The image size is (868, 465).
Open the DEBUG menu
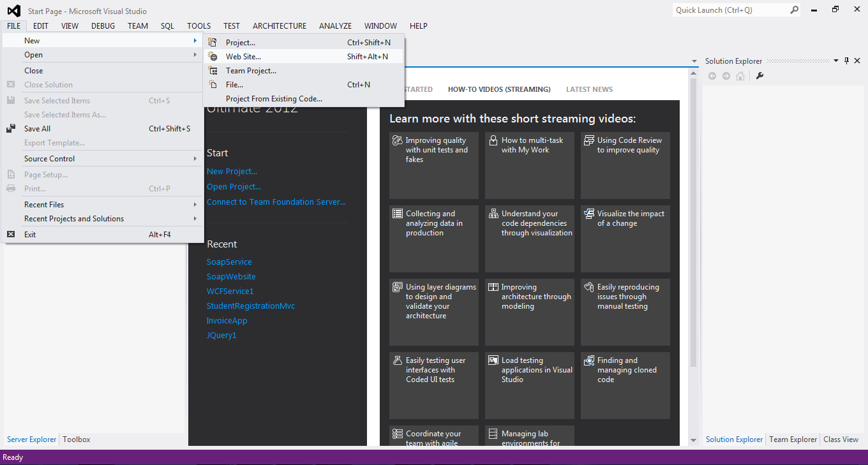(103, 26)
